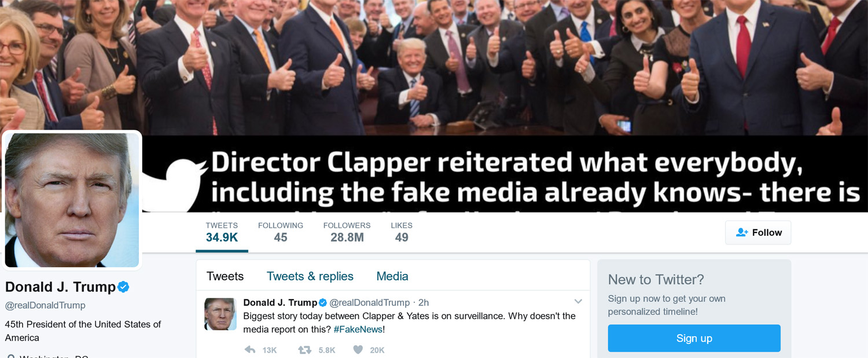Click the Tweets 34.9K stat
Image resolution: width=868 pixels, height=358 pixels.
tap(222, 232)
